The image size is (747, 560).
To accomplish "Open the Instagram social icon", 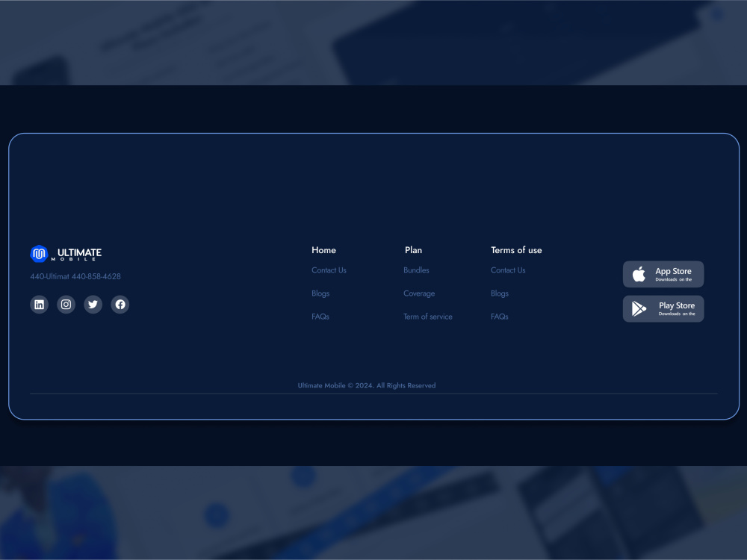I will pyautogui.click(x=66, y=305).
